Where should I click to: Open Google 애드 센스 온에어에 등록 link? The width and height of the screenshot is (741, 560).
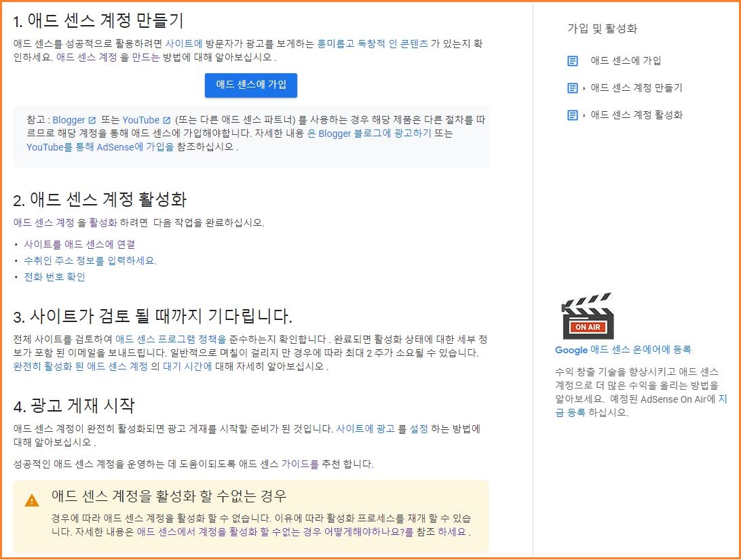click(623, 350)
